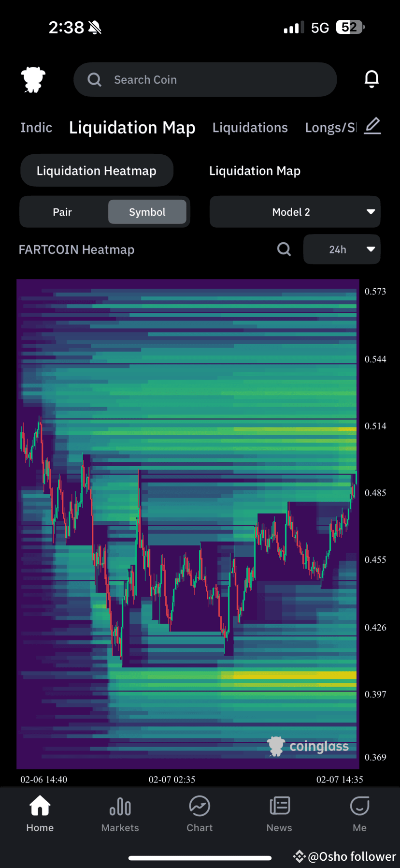Tap the silent mode bell icon
Screen dimensions: 400x868
click(95, 28)
